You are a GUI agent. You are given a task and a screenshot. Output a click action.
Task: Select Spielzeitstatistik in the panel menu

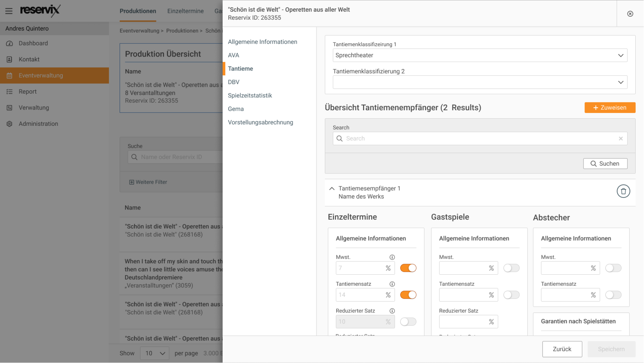pyautogui.click(x=250, y=95)
